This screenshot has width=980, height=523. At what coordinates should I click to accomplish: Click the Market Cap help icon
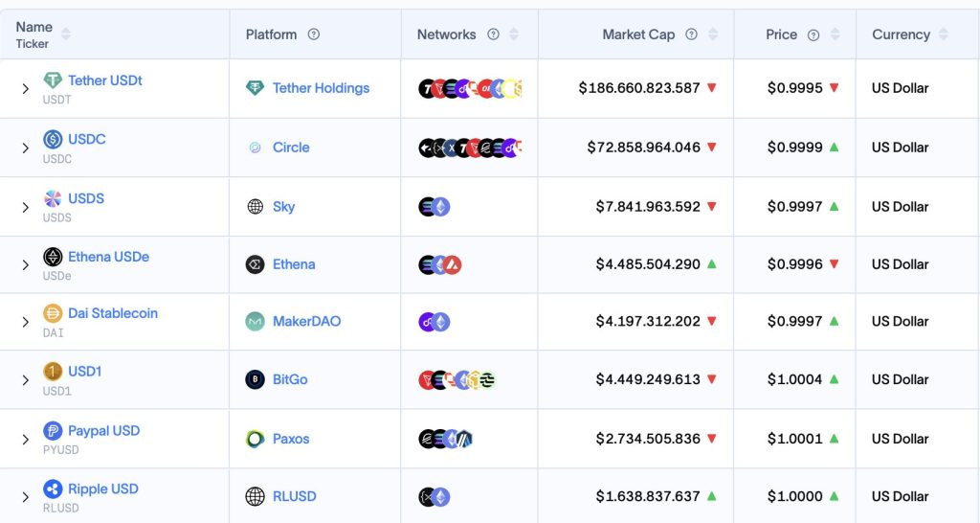tap(691, 34)
